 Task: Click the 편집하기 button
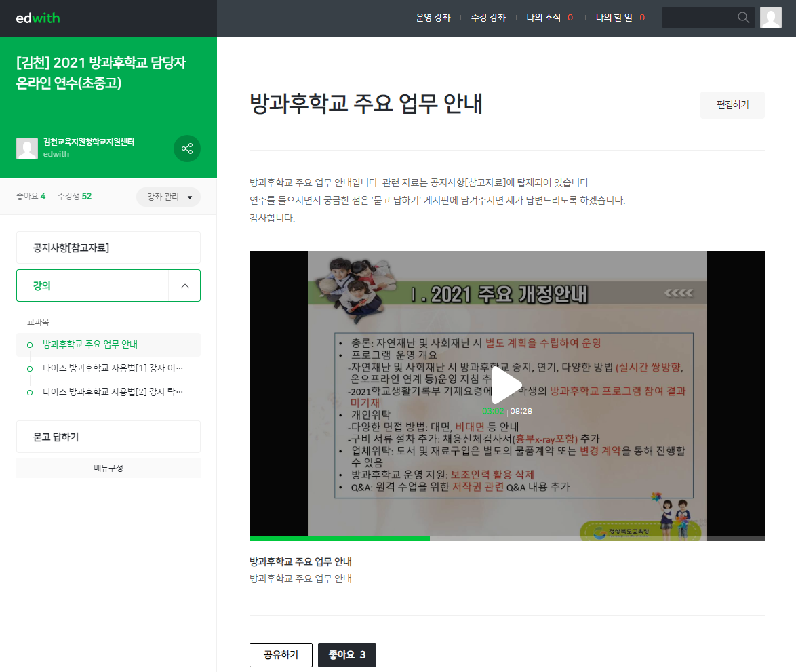[732, 105]
